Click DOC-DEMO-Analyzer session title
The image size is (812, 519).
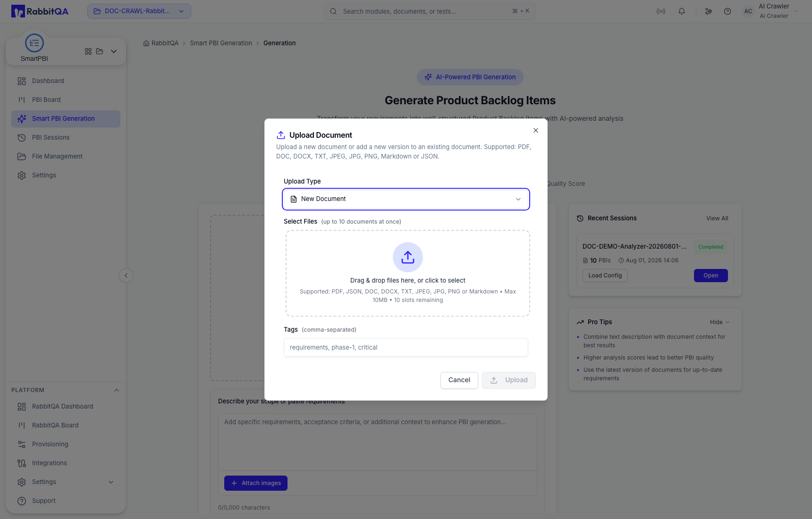[x=634, y=246]
